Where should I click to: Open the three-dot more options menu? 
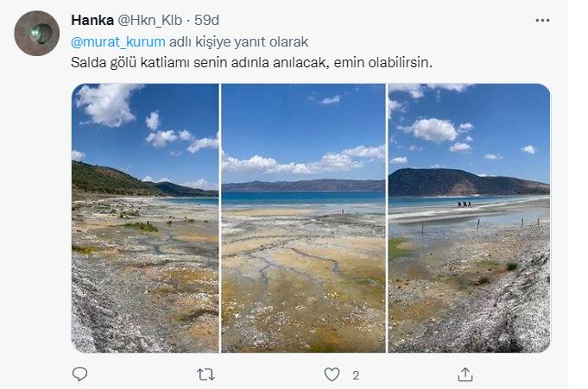pyautogui.click(x=542, y=20)
